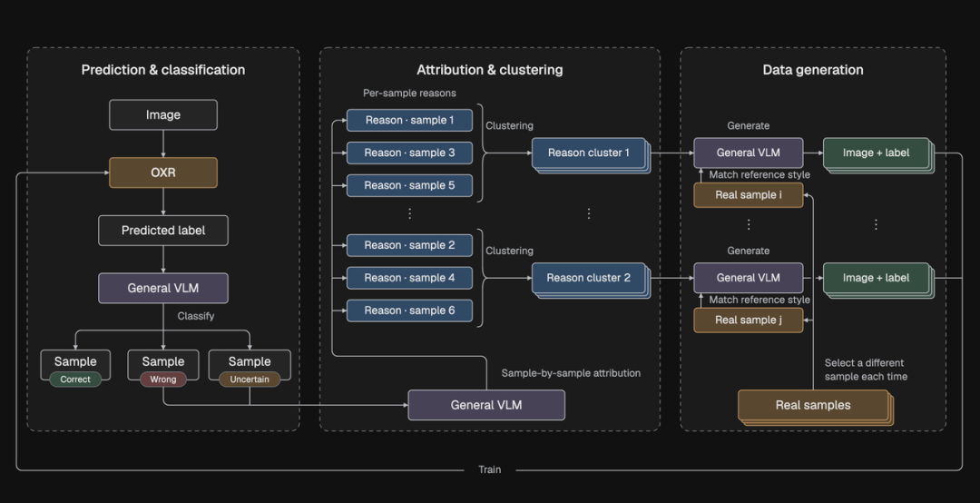Select General VLM box in Attribution panel
Viewport: 980px width, 503px height.
[x=486, y=405]
